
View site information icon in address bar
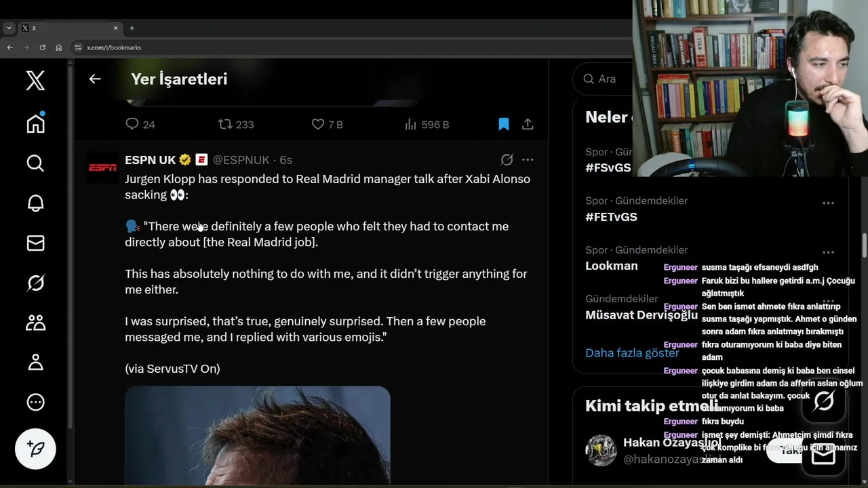pyautogui.click(x=78, y=47)
